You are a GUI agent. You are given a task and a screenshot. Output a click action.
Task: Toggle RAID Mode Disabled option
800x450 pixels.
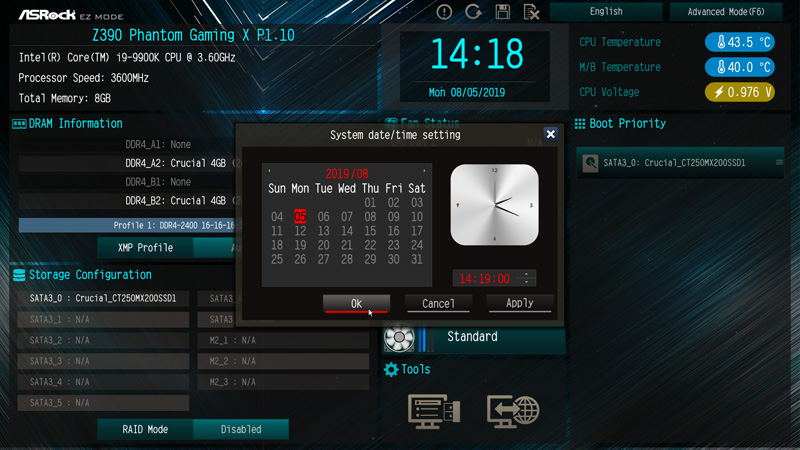click(x=241, y=429)
